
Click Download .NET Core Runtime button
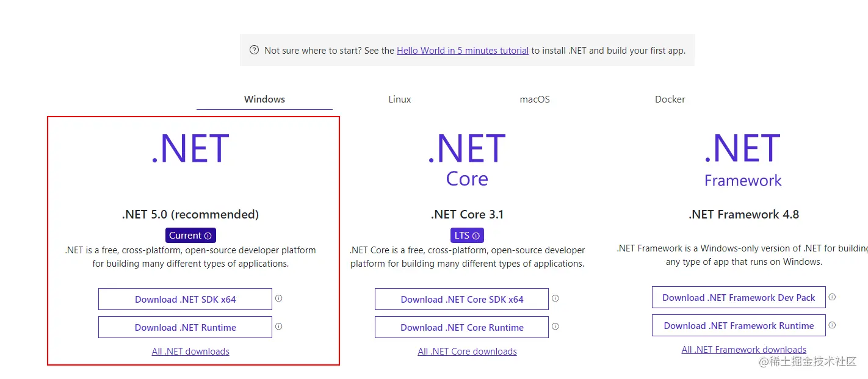461,327
